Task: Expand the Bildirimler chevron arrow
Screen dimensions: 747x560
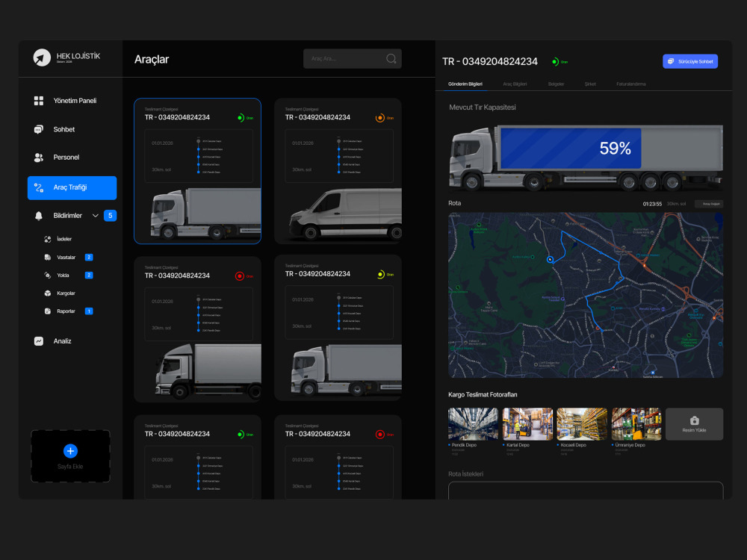Action: tap(96, 216)
